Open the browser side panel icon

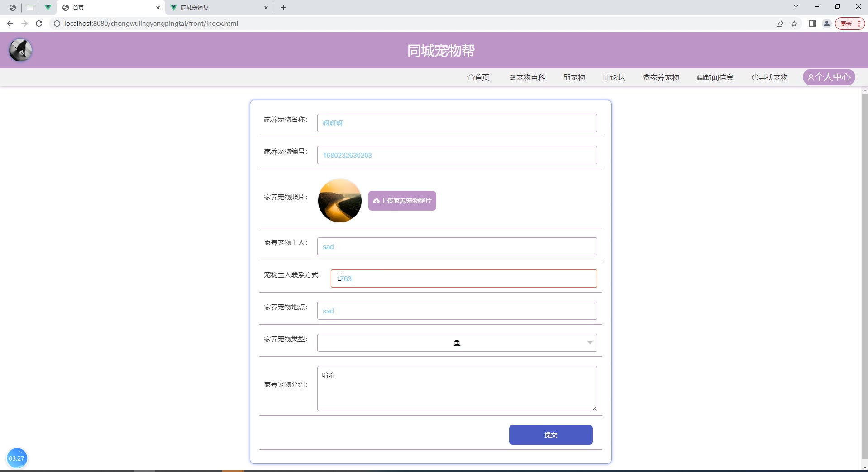(812, 24)
